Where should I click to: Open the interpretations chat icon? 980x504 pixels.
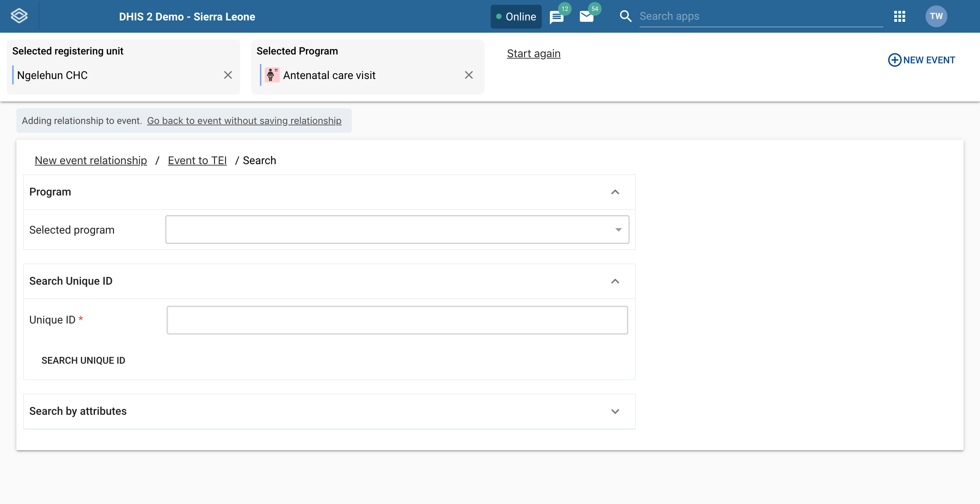[556, 17]
